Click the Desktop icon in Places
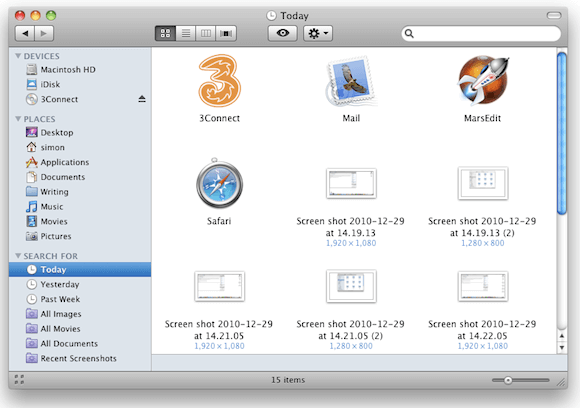 coord(32,132)
